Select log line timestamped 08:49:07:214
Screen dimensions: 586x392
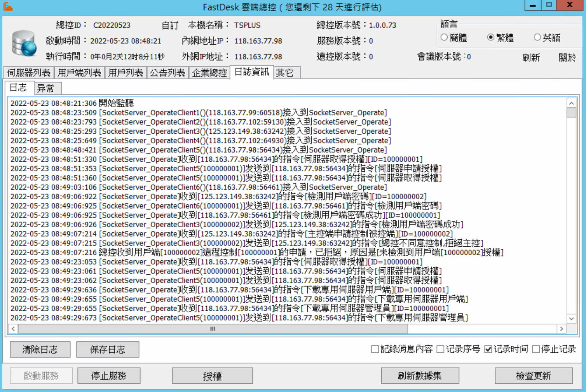(x=232, y=234)
